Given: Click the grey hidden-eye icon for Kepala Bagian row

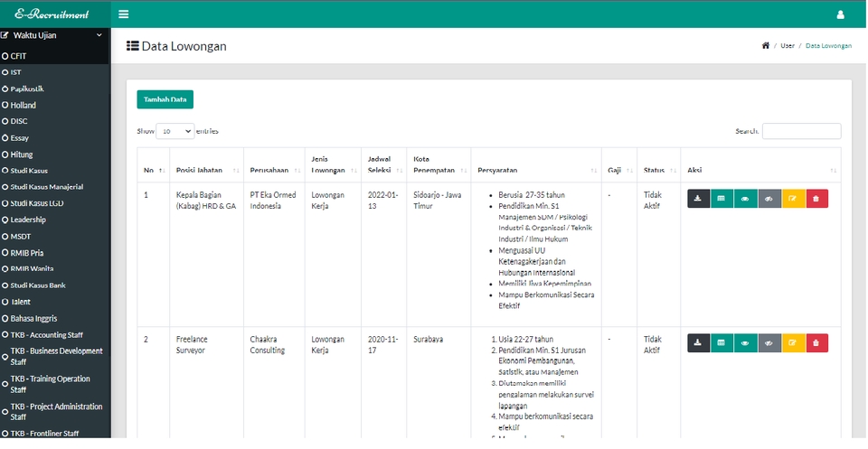Looking at the screenshot, I should (x=769, y=199).
